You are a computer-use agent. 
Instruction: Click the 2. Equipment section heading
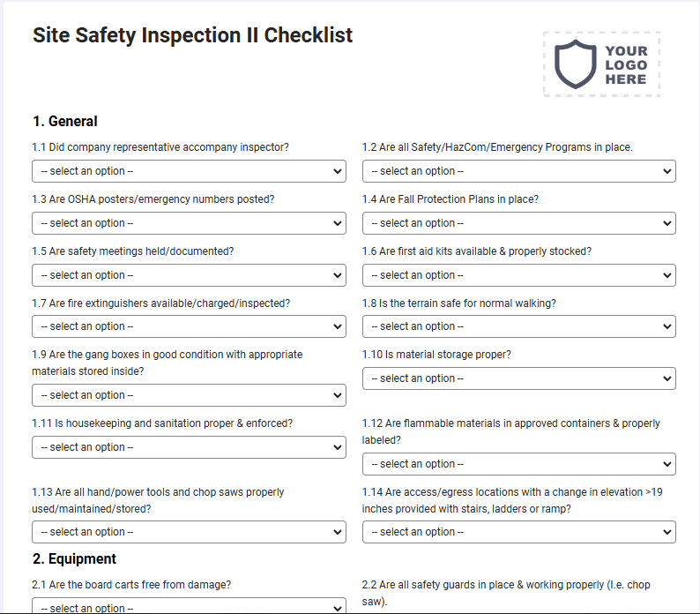click(x=74, y=558)
